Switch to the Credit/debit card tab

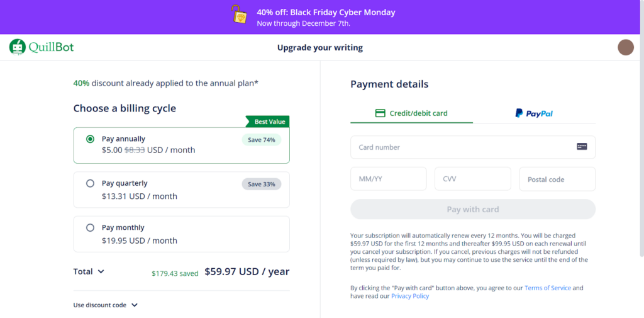(x=411, y=113)
